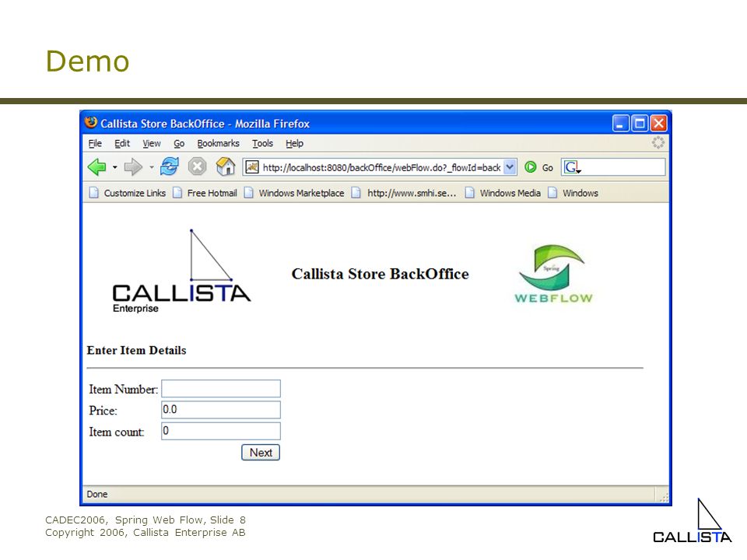Viewport: 747px width, 560px height.
Task: Open the File menu
Action: pyautogui.click(x=95, y=143)
